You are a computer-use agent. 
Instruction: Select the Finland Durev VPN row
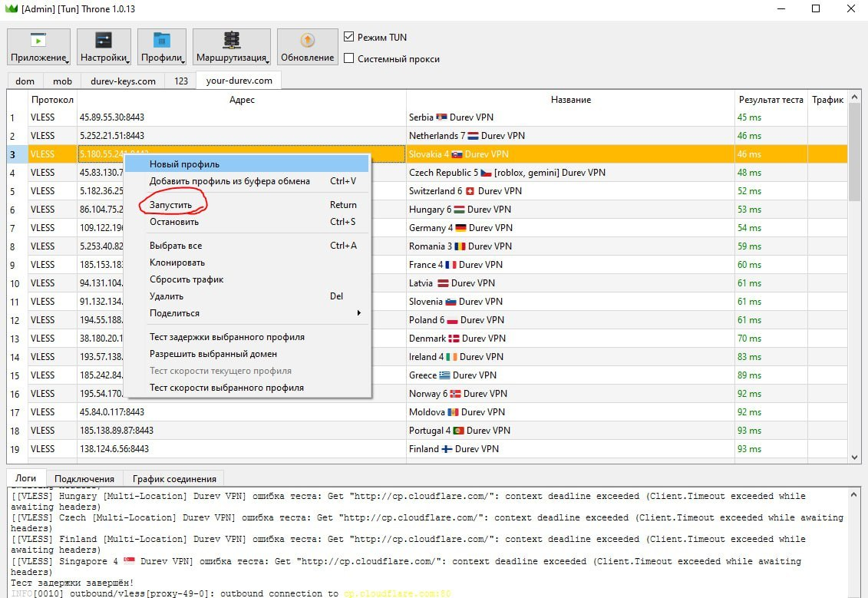[x=427, y=449]
